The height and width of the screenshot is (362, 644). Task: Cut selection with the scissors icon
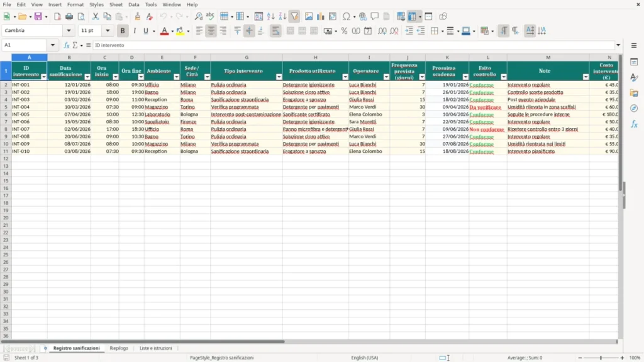coord(96,16)
